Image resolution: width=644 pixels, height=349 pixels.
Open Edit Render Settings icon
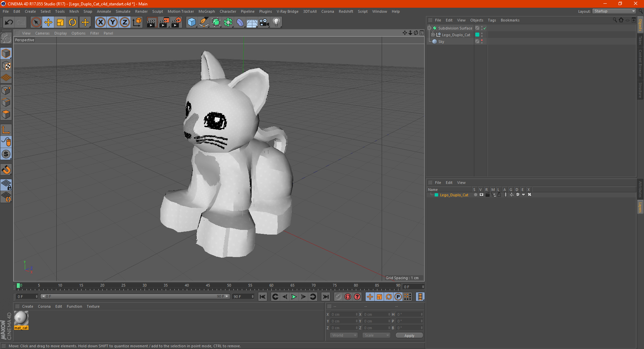(176, 22)
